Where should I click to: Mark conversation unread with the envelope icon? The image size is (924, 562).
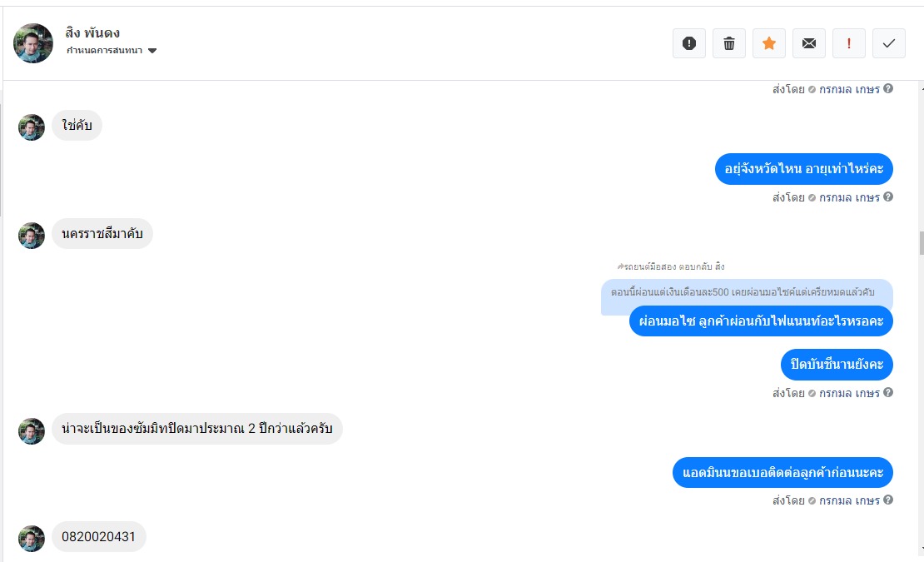[809, 43]
